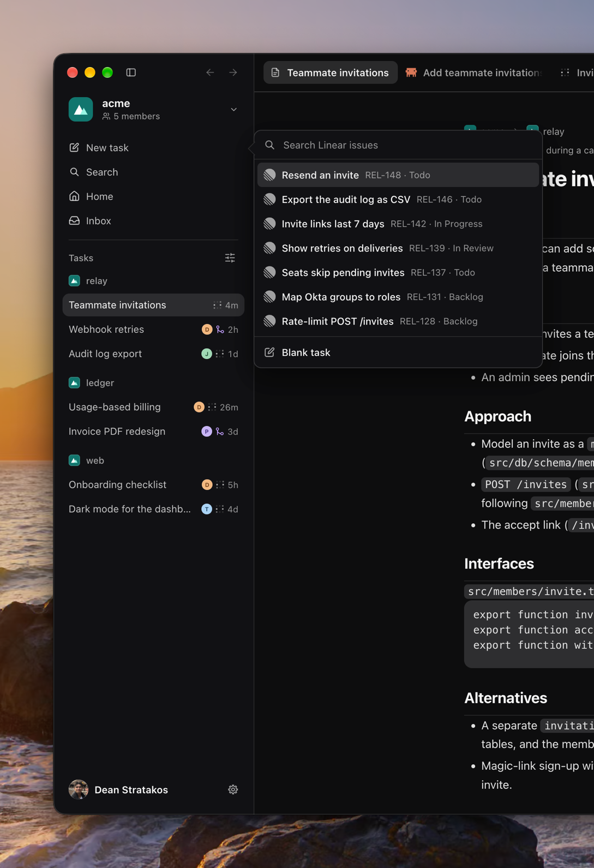The height and width of the screenshot is (868, 594).
Task: Go forward with the right arrow
Action: point(233,73)
